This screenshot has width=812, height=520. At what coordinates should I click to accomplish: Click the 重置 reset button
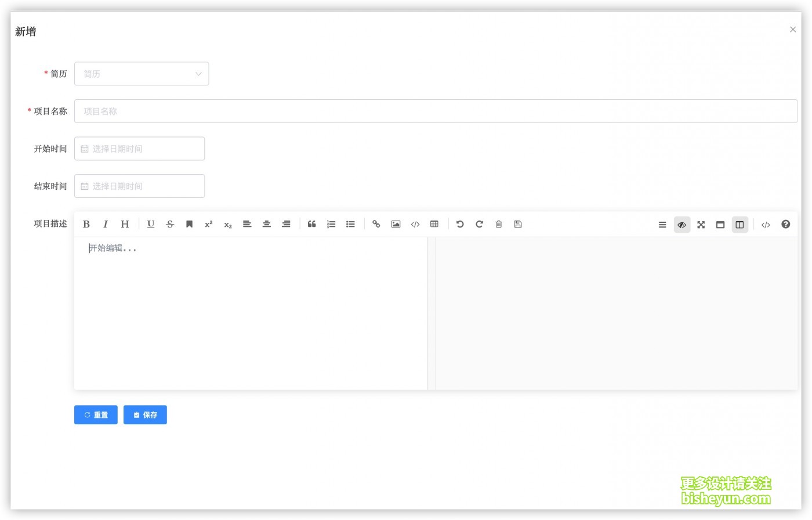[x=96, y=414]
